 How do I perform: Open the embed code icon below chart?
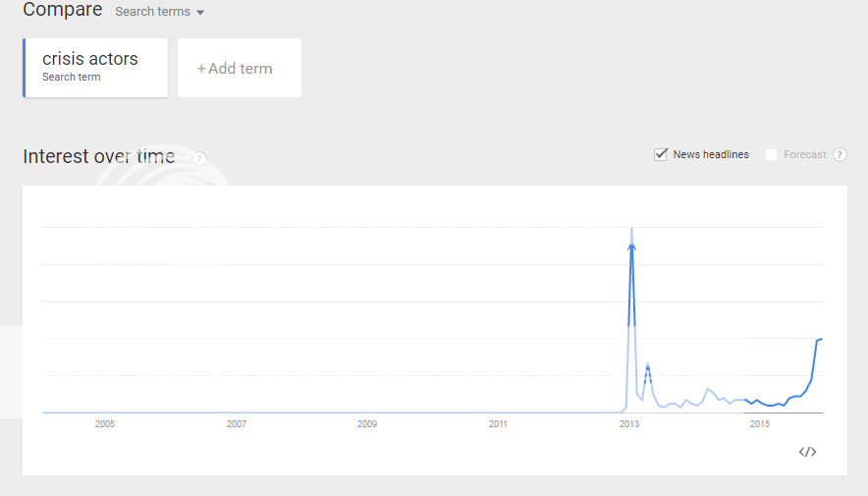click(x=807, y=452)
